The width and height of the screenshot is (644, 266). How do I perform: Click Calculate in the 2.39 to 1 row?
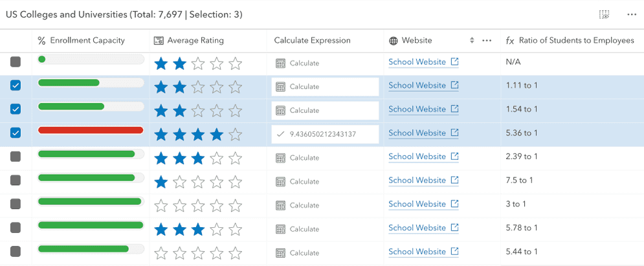304,158
